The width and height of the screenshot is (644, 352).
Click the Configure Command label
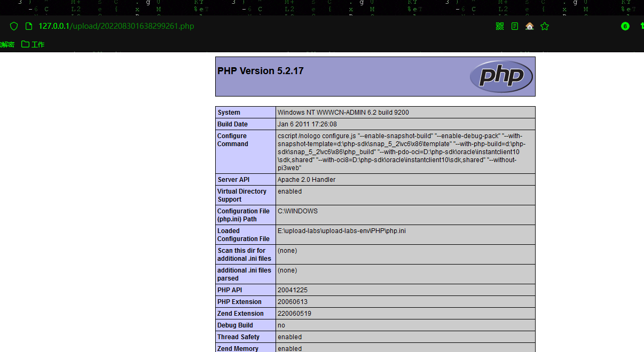232,140
